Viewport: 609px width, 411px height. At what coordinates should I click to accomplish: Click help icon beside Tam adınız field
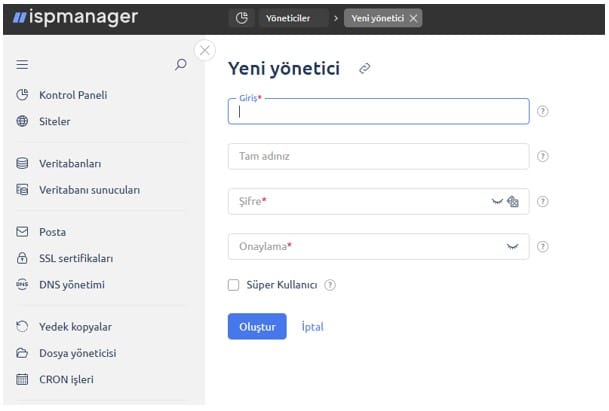(543, 156)
